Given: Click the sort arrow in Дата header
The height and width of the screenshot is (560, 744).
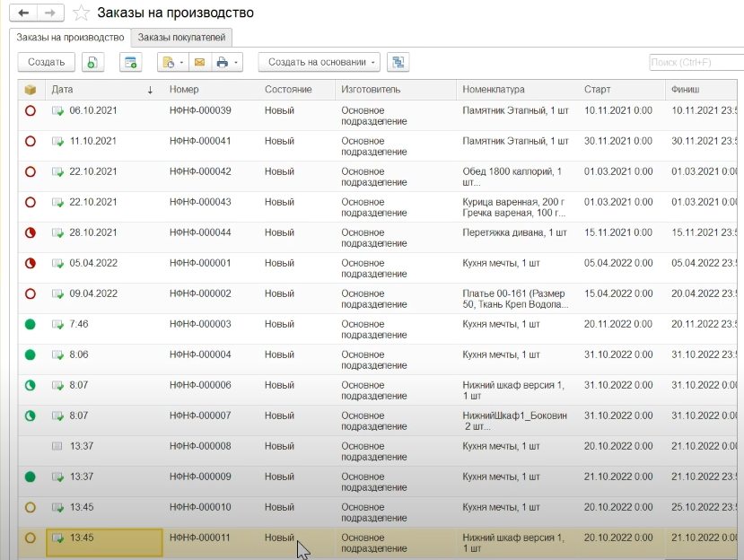Looking at the screenshot, I should [x=150, y=90].
